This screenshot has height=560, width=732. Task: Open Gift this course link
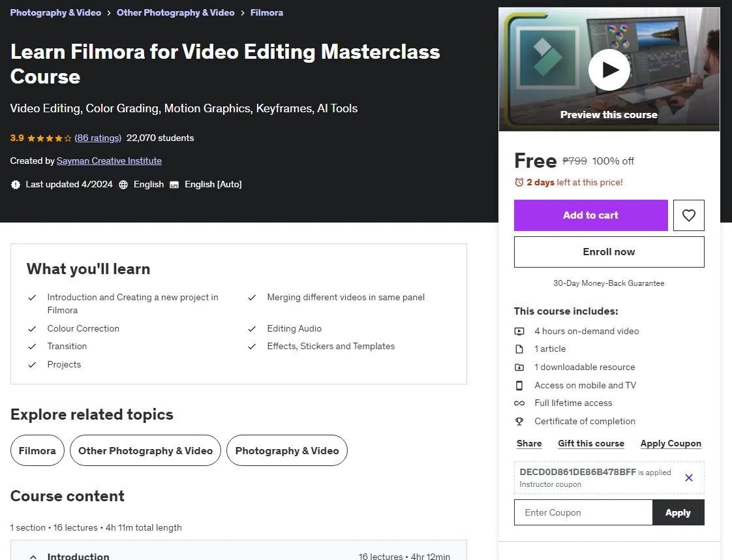(591, 443)
